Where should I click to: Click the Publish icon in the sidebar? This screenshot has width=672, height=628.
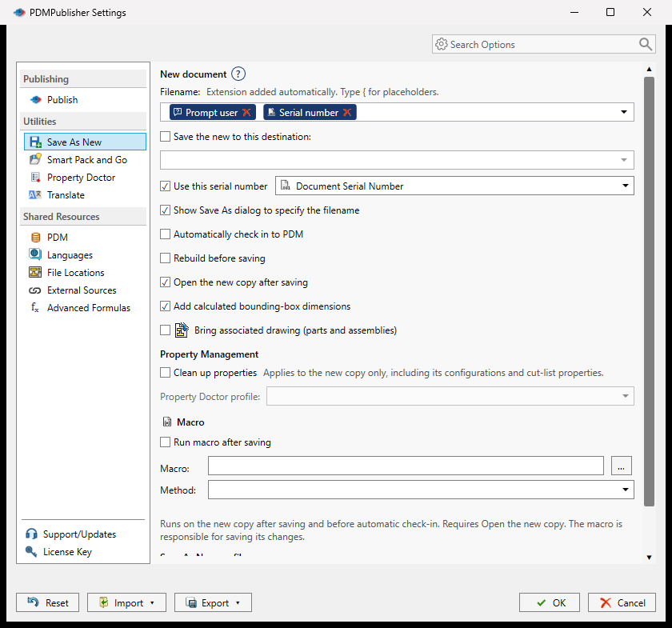point(35,100)
